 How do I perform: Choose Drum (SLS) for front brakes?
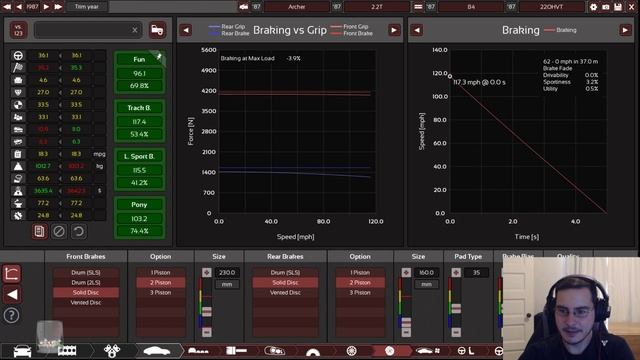click(x=86, y=272)
